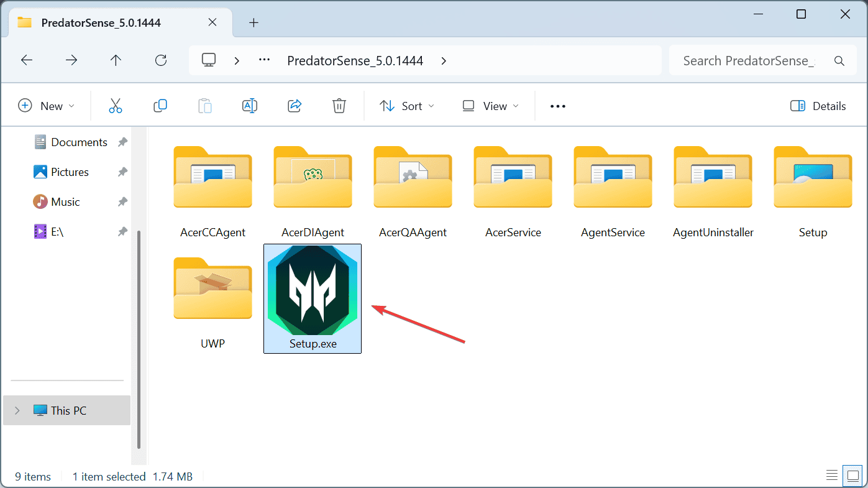Unpin Pictures using its pin icon

[122, 172]
